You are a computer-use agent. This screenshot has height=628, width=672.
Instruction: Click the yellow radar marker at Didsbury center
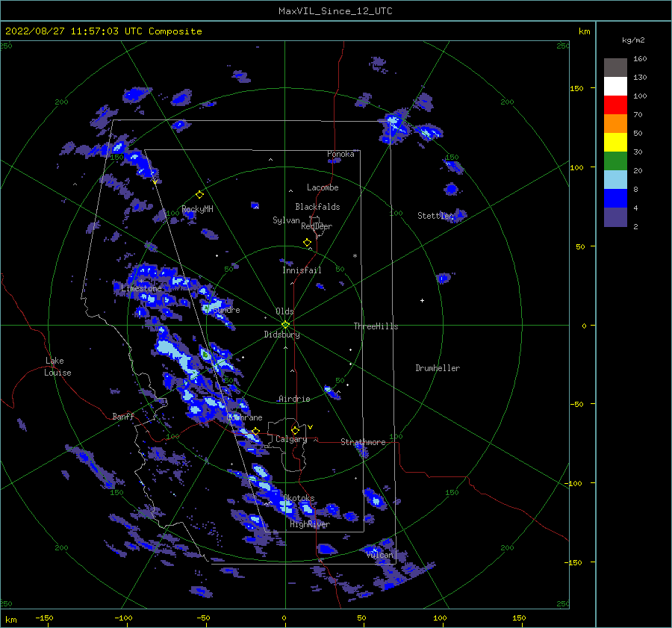285,325
